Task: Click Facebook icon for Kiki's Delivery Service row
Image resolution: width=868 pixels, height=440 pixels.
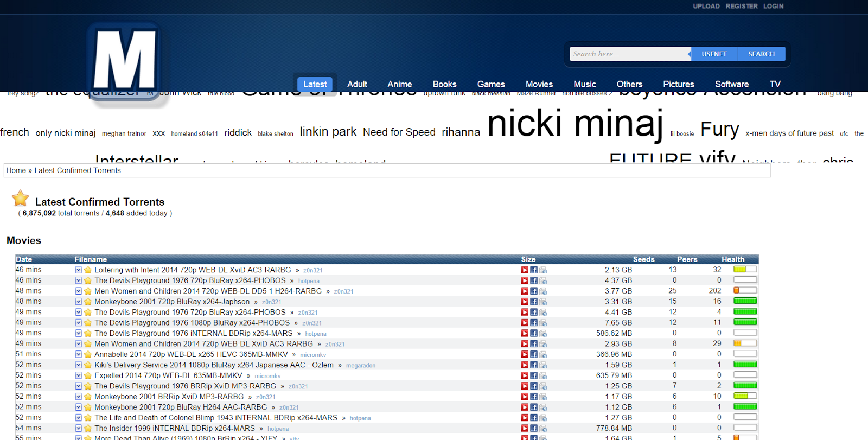Action: click(x=534, y=365)
